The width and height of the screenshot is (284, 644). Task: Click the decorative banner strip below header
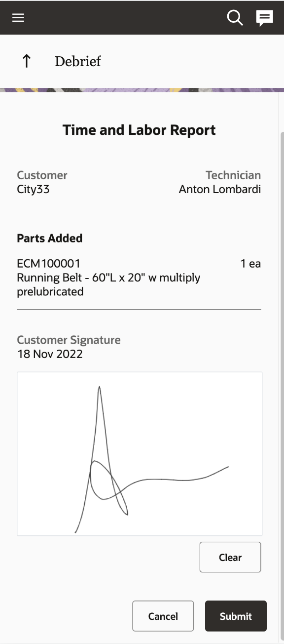[x=142, y=90]
